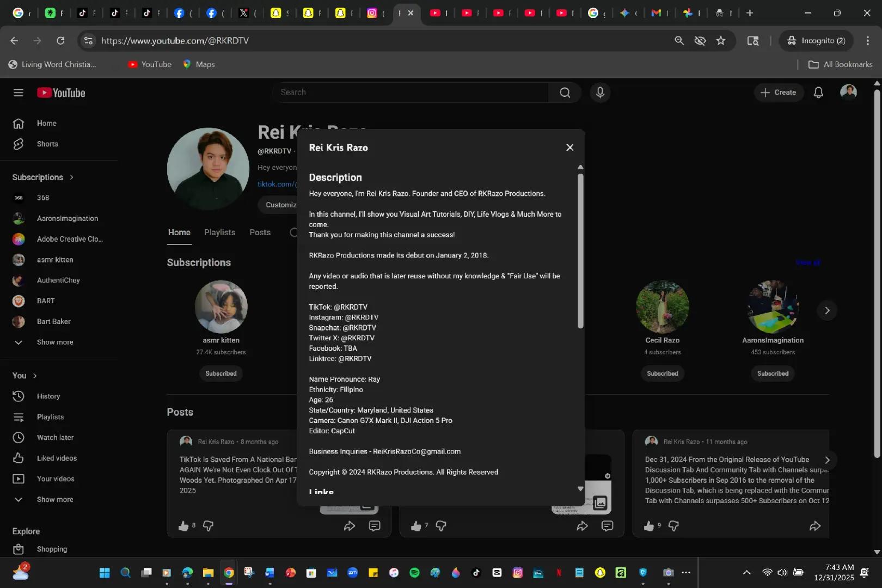Click Subscribed under asmr kitten
This screenshot has height=588, width=882.
coord(221,373)
